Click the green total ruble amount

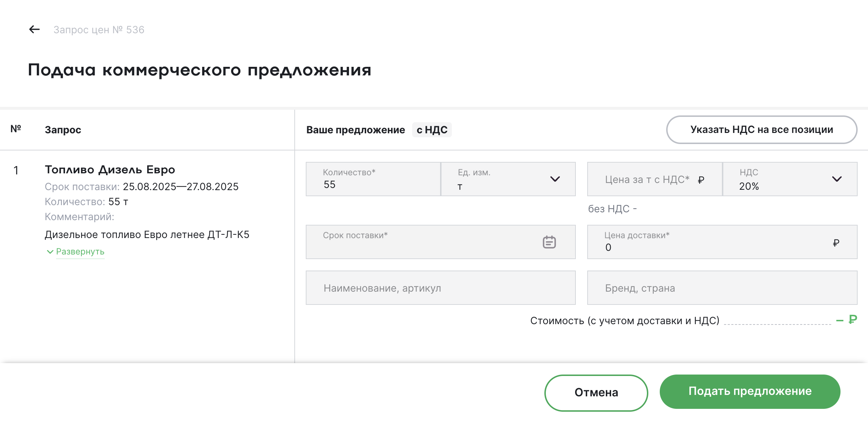pyautogui.click(x=846, y=319)
